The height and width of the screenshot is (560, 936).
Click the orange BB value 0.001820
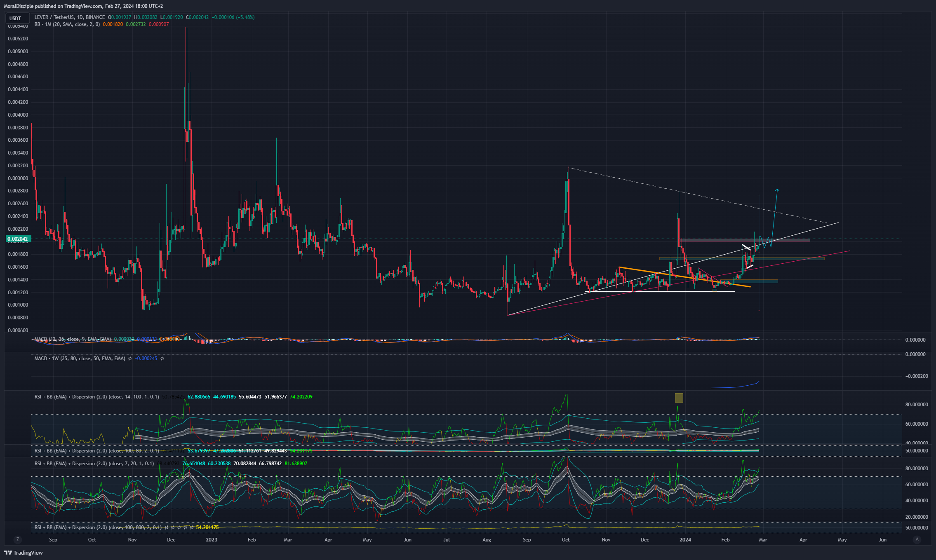(113, 24)
